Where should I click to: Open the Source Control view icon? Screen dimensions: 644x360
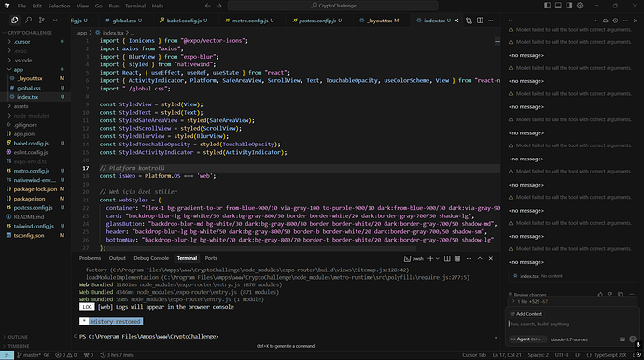click(x=41, y=21)
